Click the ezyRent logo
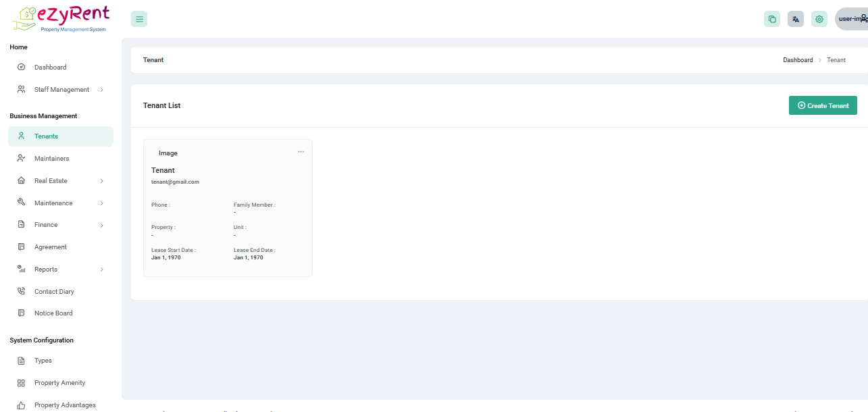Screen dimensions: 868x412 [x=61, y=18]
